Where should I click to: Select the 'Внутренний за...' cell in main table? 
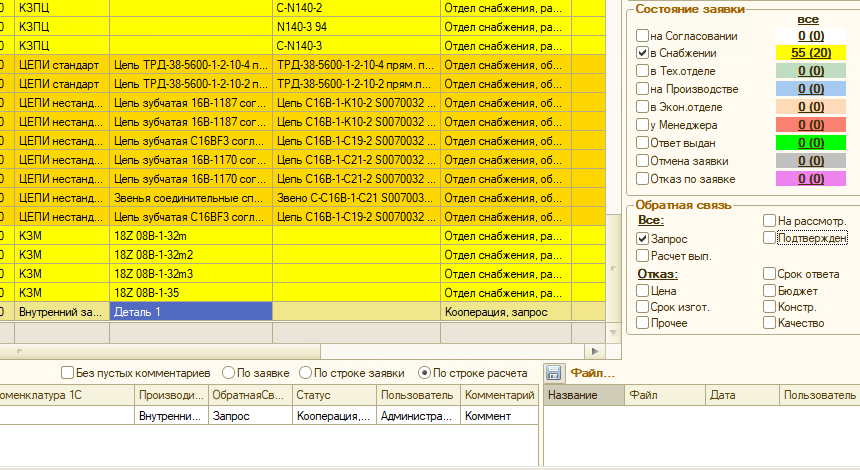click(x=62, y=312)
